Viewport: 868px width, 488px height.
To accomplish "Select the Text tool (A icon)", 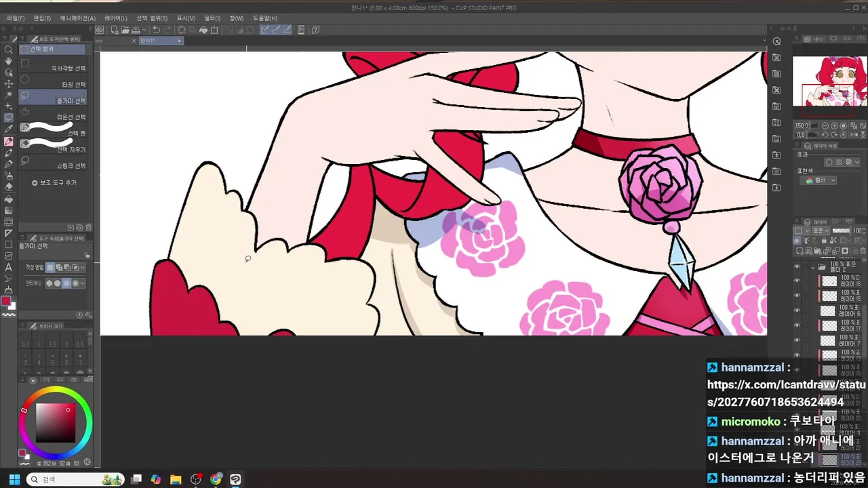I will click(x=8, y=267).
